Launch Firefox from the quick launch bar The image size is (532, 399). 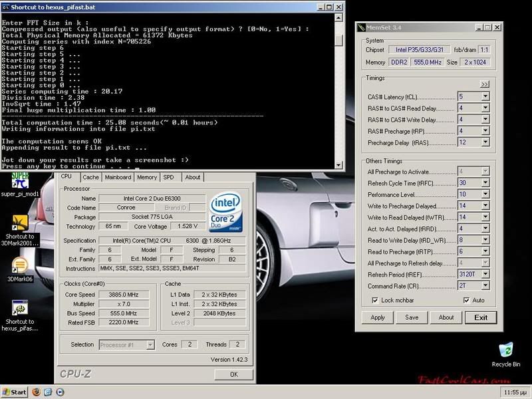pyautogui.click(x=36, y=392)
